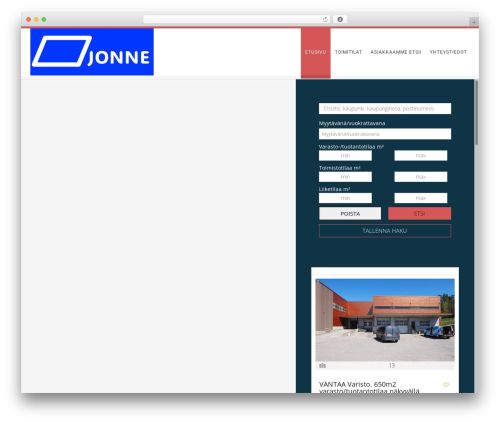Click the browser download icon button
The width and height of the screenshot is (500, 423).
(340, 20)
